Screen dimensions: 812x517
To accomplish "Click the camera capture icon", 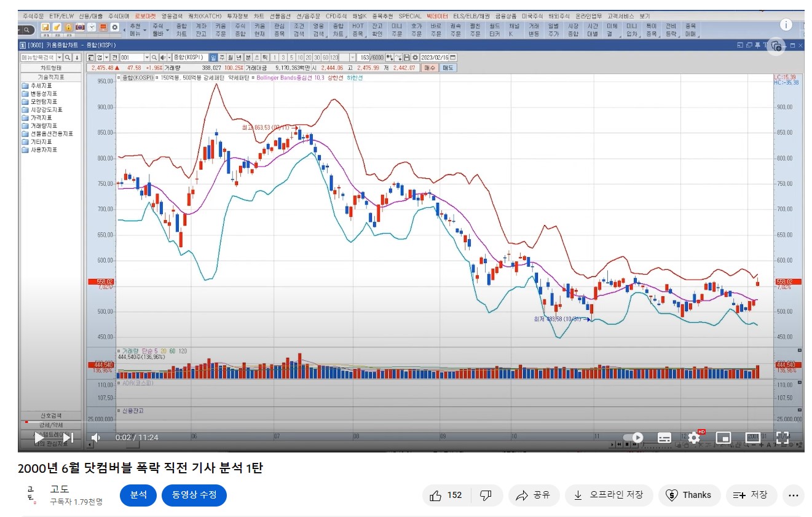I will coord(80,27).
